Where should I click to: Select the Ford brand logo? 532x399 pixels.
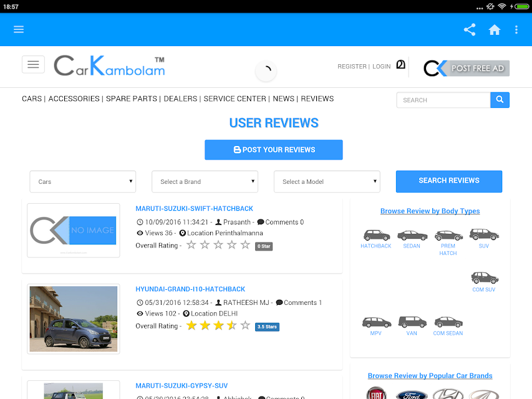[x=412, y=395]
